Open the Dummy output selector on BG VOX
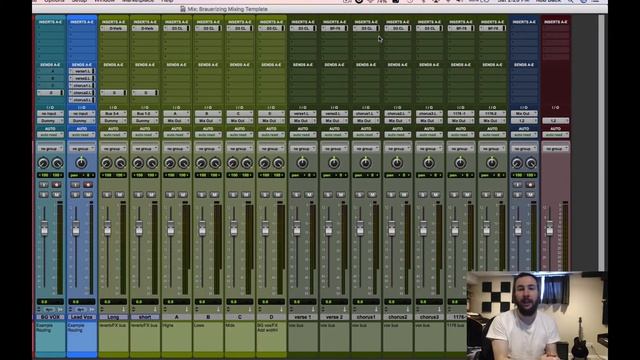This screenshot has width=640, height=360. pyautogui.click(x=50, y=121)
